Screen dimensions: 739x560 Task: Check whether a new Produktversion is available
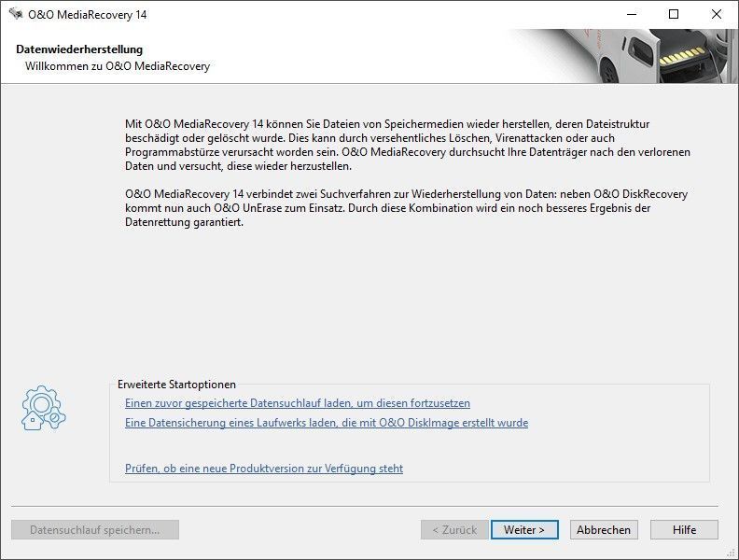click(263, 469)
